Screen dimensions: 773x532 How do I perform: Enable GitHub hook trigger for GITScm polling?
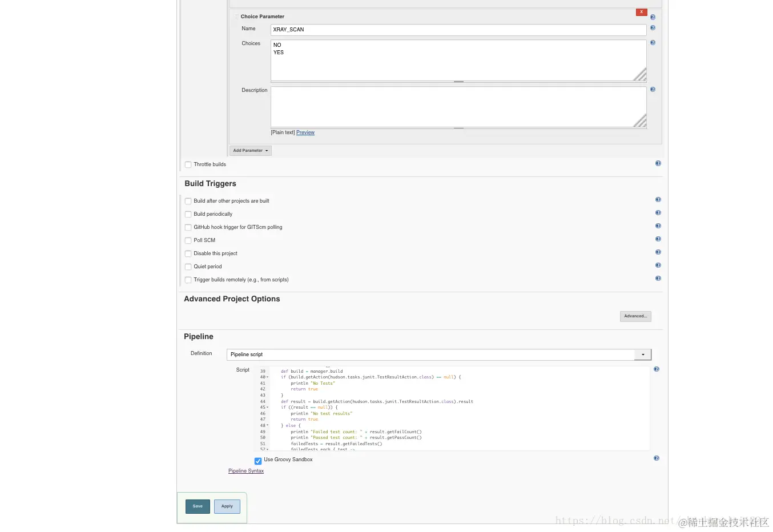point(188,227)
